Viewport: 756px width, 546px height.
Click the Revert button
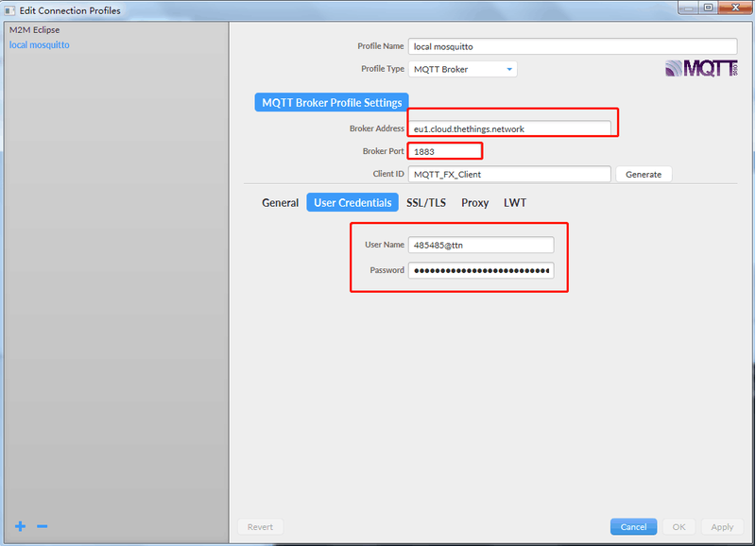click(x=261, y=527)
